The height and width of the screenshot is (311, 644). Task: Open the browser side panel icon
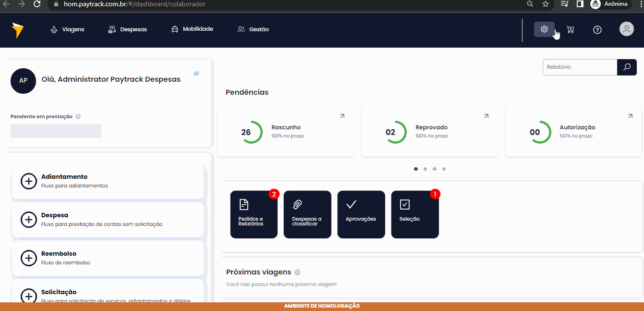pyautogui.click(x=580, y=4)
